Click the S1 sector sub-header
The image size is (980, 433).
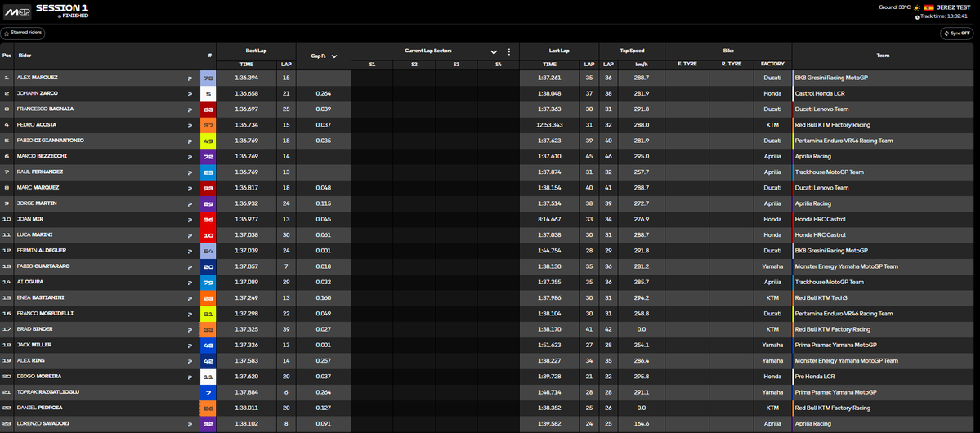tap(372, 65)
